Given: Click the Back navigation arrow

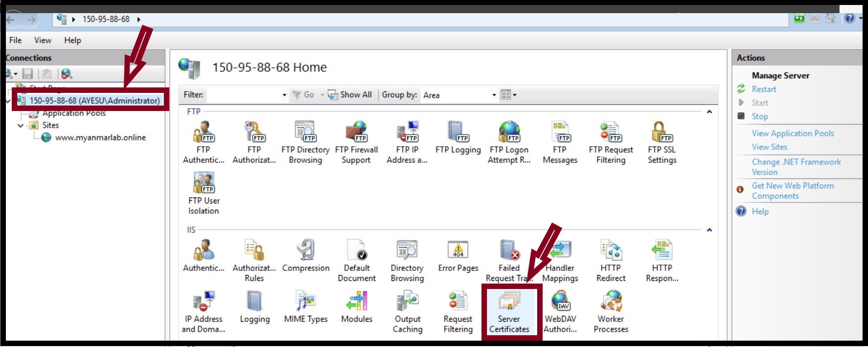Looking at the screenshot, I should pyautogui.click(x=11, y=19).
